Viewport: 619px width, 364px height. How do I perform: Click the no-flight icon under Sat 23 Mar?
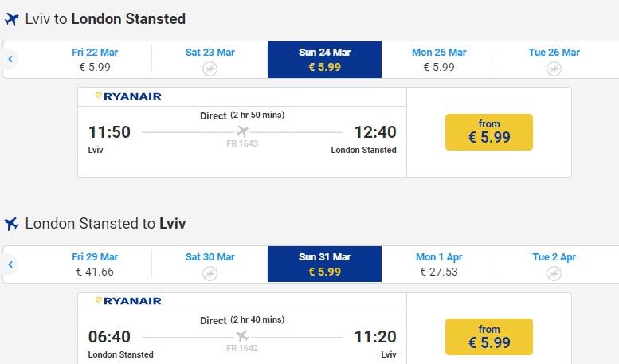(x=210, y=68)
